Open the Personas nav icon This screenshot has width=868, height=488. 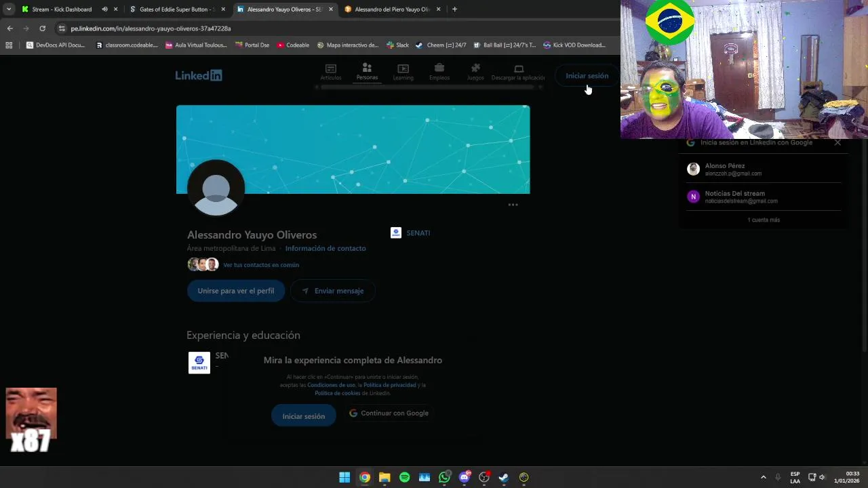pyautogui.click(x=367, y=72)
